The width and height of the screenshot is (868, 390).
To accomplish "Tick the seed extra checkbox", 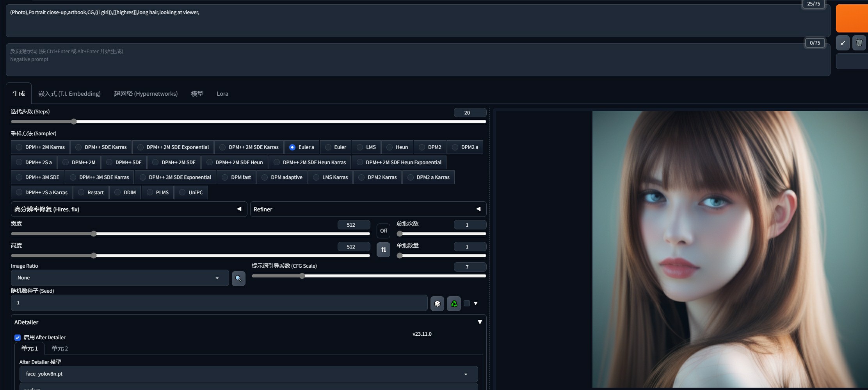I will [467, 303].
